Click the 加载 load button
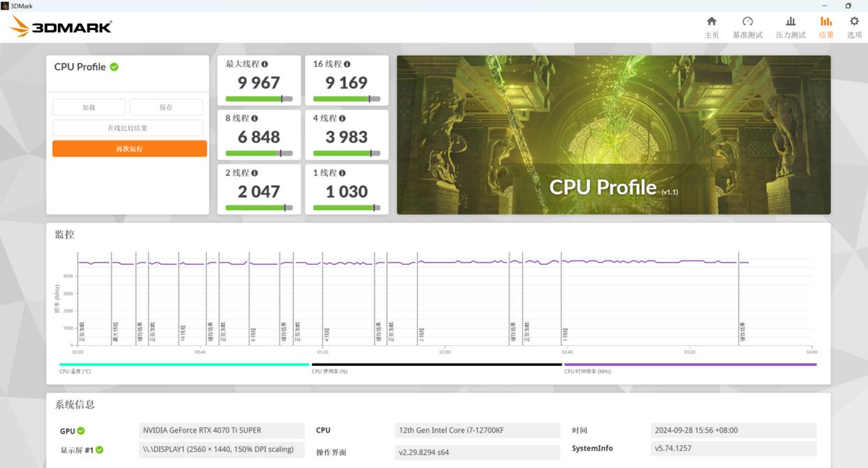This screenshot has width=868, height=468. (x=89, y=107)
